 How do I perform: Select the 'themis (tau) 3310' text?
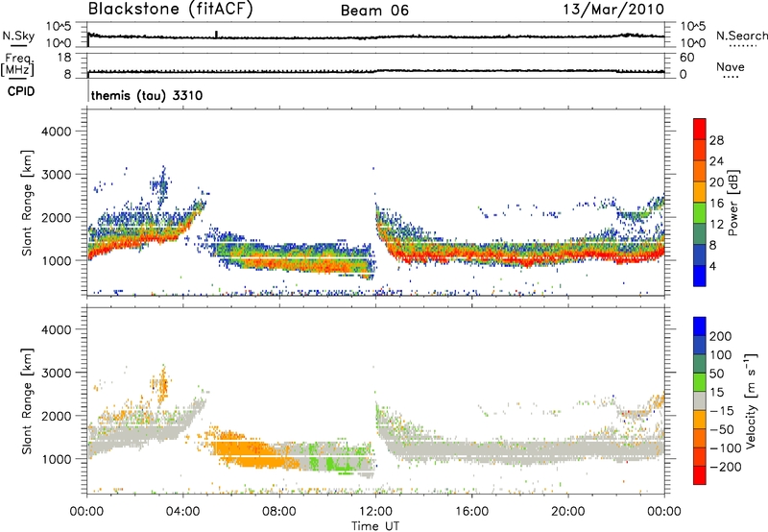[x=147, y=95]
